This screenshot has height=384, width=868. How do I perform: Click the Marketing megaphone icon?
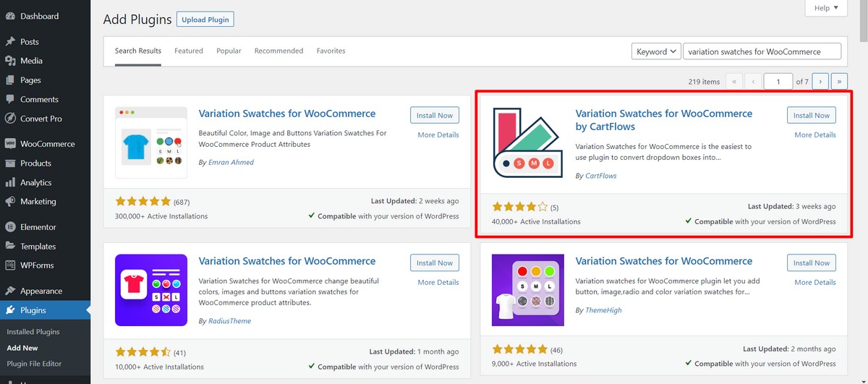(10, 202)
